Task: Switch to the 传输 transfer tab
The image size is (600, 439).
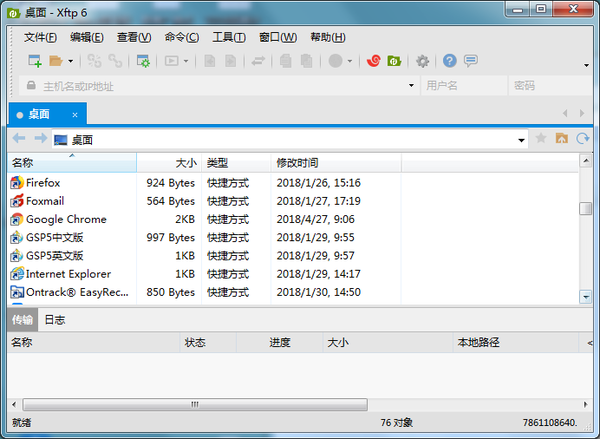Action: tap(22, 320)
